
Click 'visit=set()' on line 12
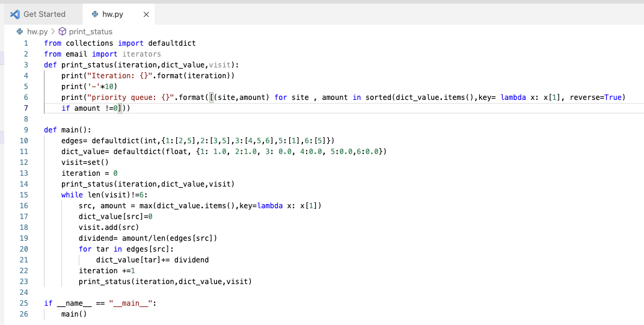tap(84, 162)
